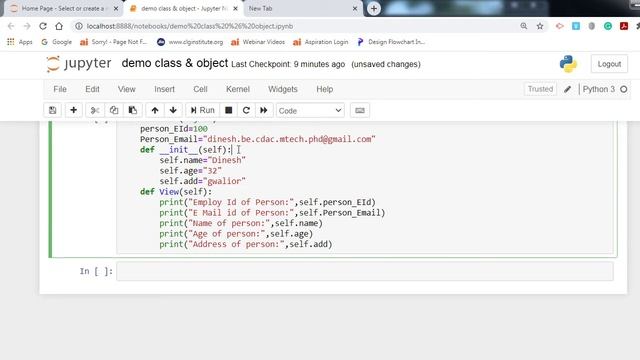Open a new browser tab with plus
This screenshot has height=360, width=640.
click(374, 9)
